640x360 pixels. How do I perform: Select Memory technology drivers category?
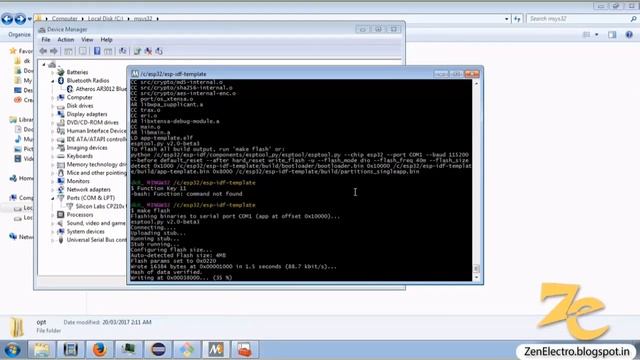click(97, 164)
